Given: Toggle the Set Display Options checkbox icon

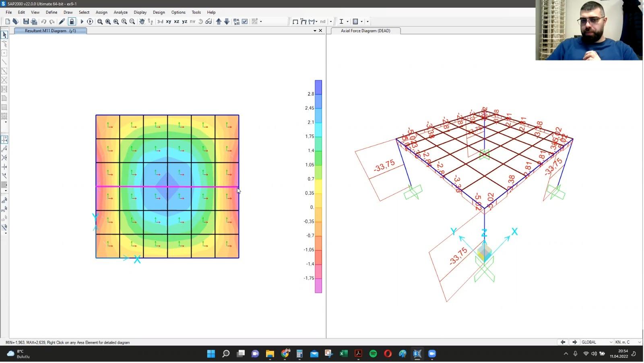Looking at the screenshot, I should point(245,22).
